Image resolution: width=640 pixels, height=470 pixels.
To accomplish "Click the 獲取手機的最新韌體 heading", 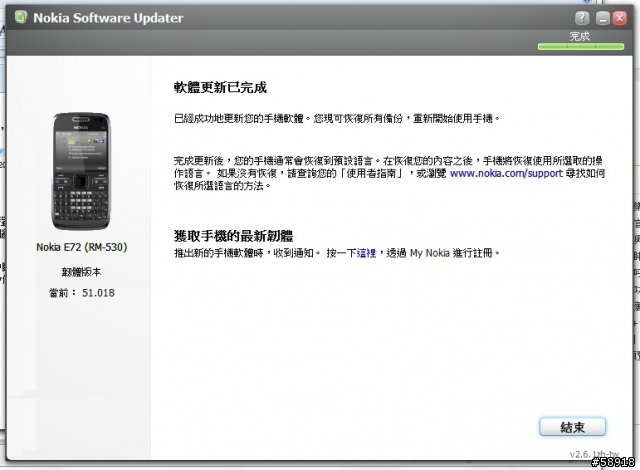I will click(x=233, y=236).
